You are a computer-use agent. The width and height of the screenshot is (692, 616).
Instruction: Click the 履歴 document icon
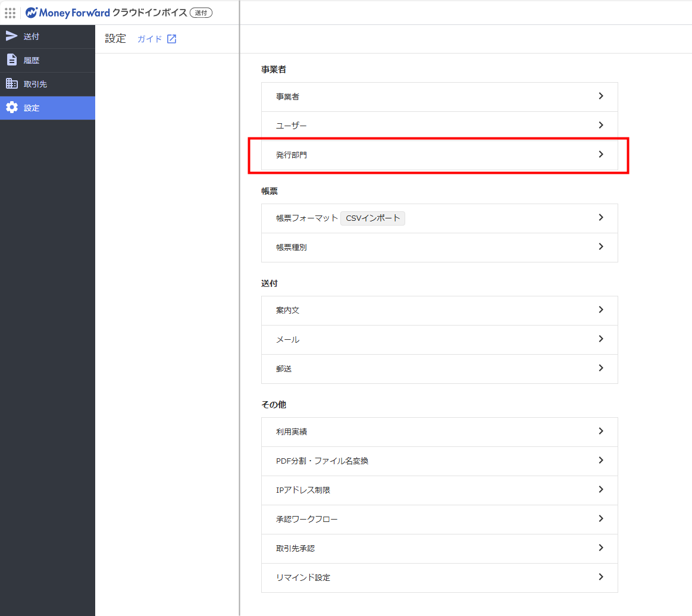click(x=12, y=60)
